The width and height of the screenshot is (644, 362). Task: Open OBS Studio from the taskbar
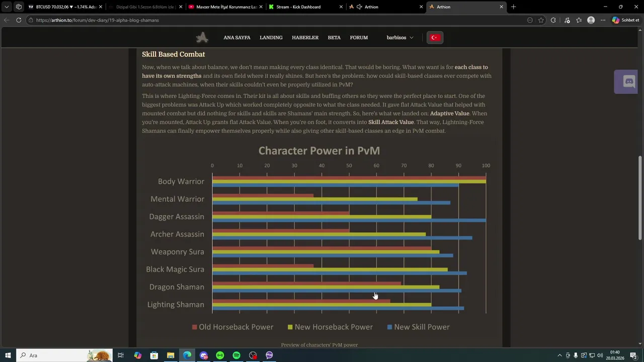[253, 355]
